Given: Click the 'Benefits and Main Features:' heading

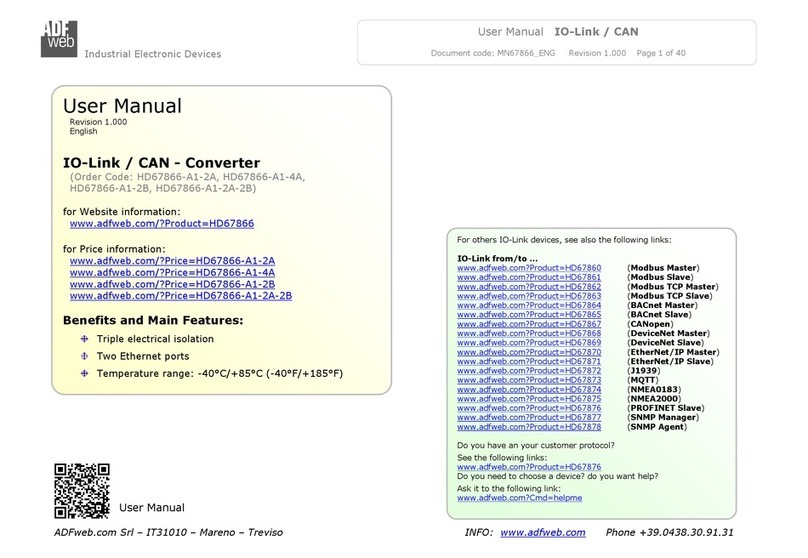Looking at the screenshot, I should 153,320.
